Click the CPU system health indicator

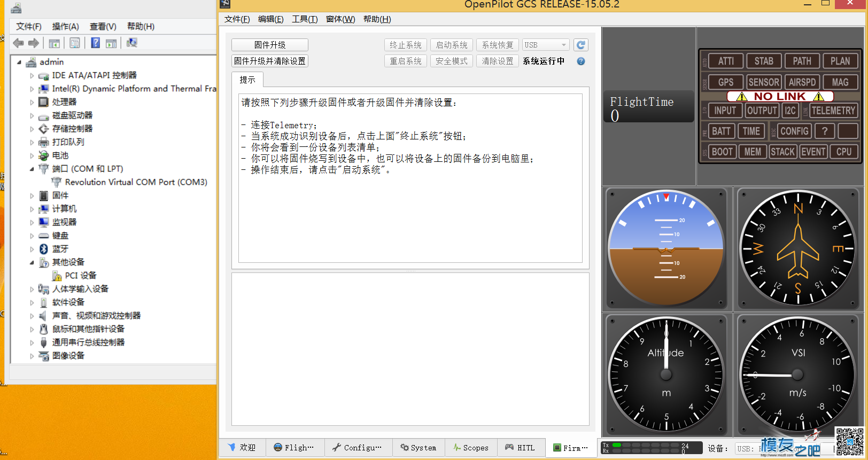click(844, 152)
